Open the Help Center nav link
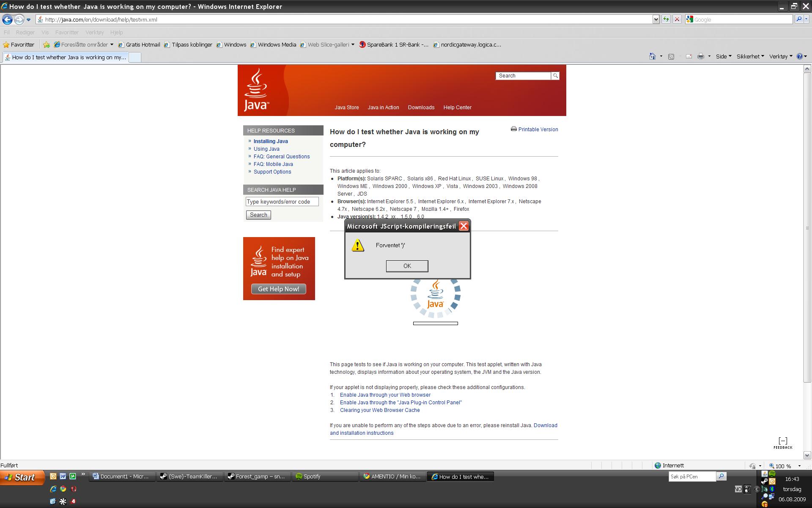This screenshot has width=812, height=508. click(457, 108)
